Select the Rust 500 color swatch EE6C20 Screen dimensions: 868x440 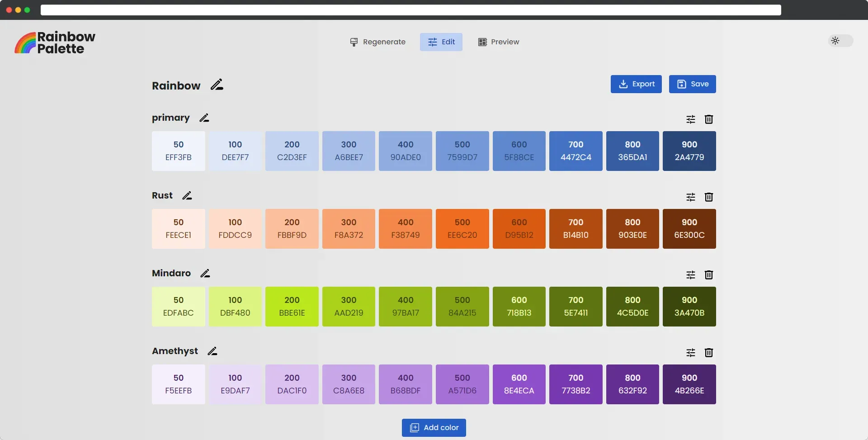point(462,229)
